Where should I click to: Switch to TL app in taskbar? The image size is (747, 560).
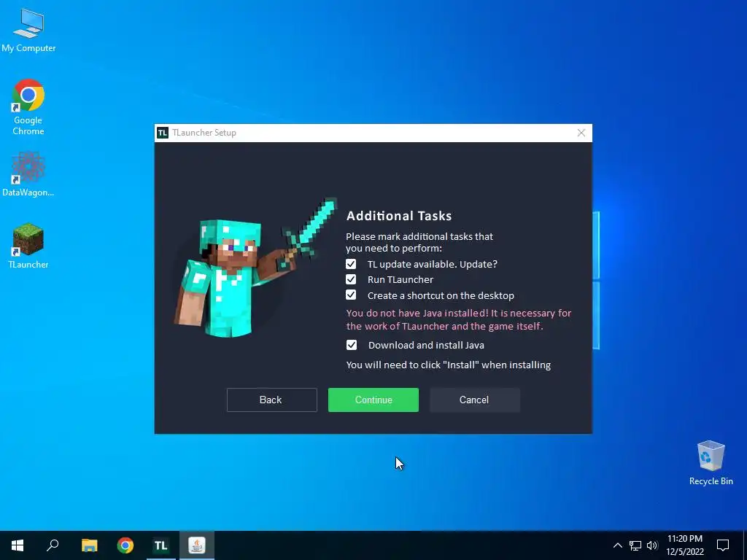(x=161, y=545)
